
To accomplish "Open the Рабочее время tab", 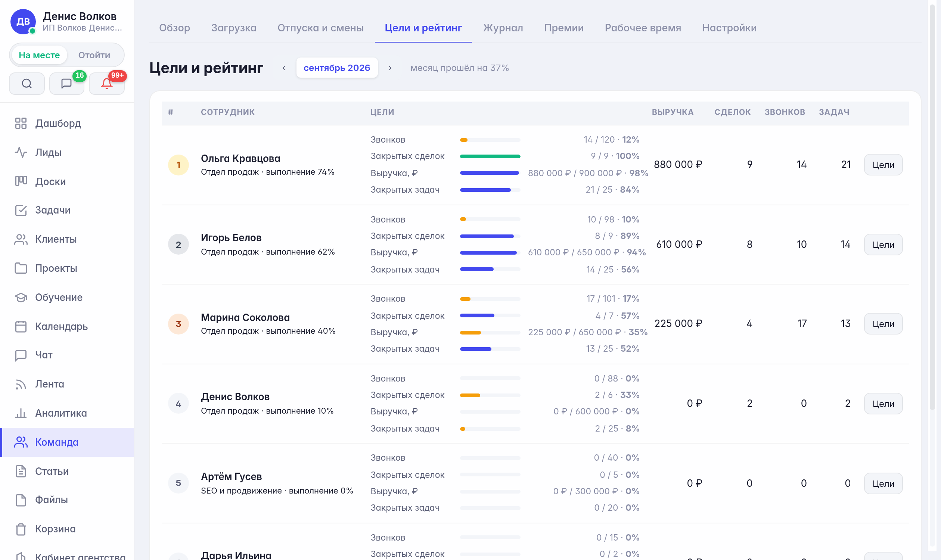I will click(642, 28).
